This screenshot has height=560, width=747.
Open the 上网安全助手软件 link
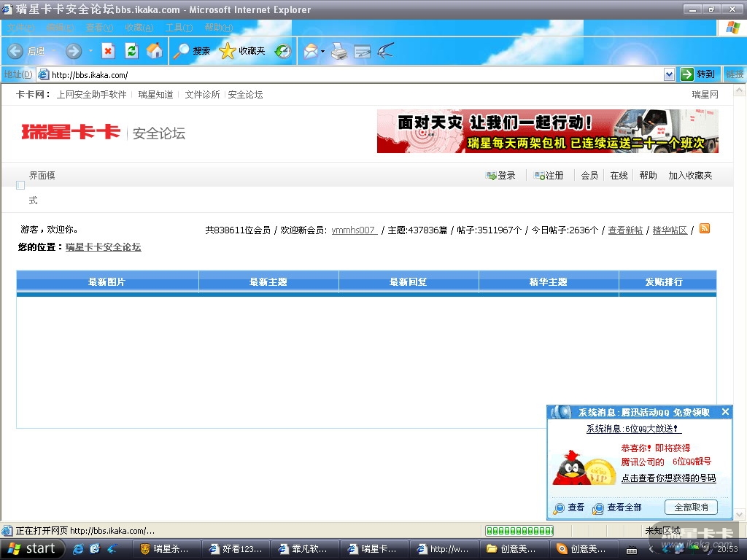pyautogui.click(x=91, y=95)
